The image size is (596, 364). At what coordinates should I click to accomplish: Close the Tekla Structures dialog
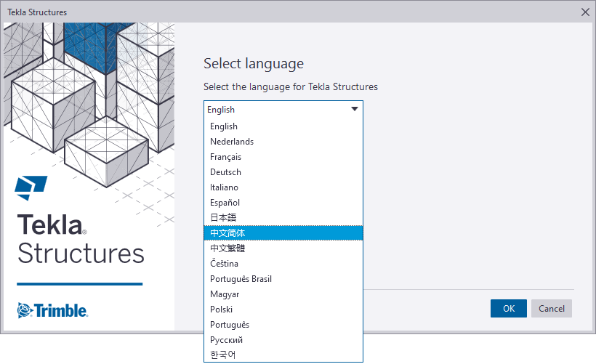(585, 12)
